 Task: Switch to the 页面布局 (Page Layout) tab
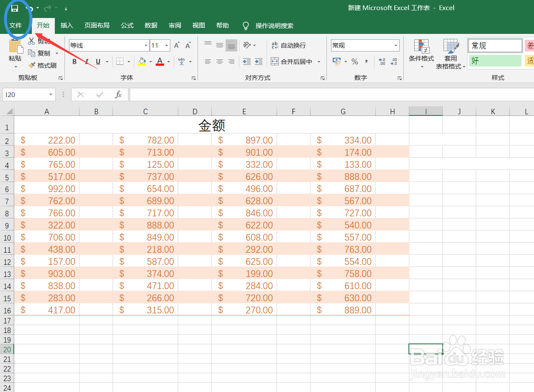pyautogui.click(x=97, y=25)
